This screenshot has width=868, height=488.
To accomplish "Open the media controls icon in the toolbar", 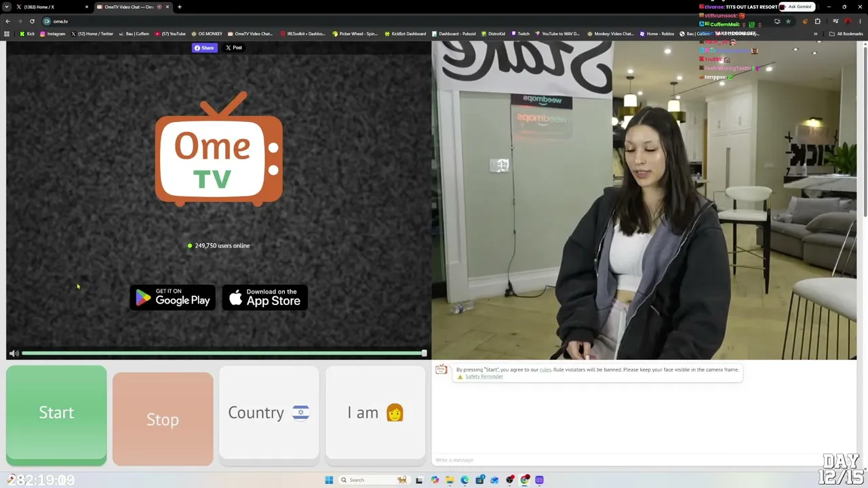I will coord(835,21).
